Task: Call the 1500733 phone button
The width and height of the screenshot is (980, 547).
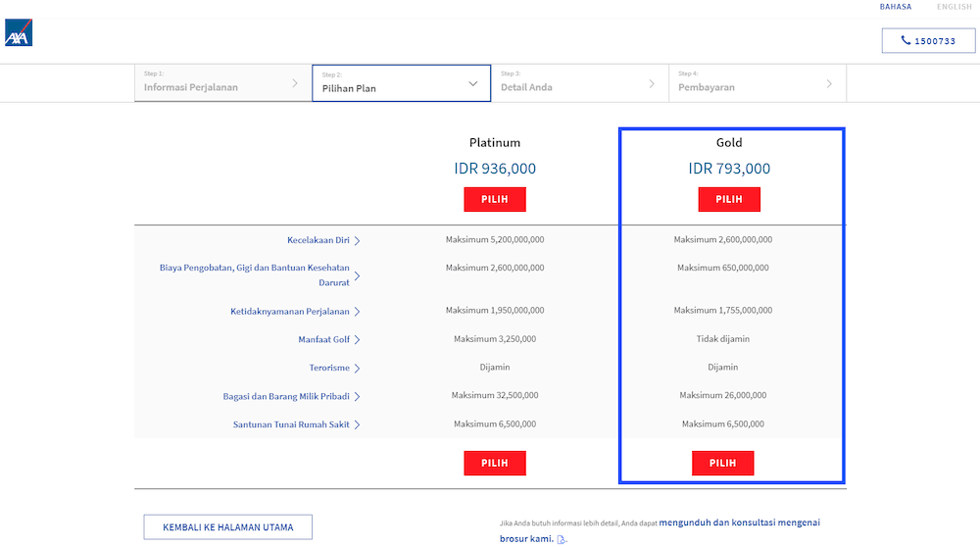Action: click(x=928, y=40)
